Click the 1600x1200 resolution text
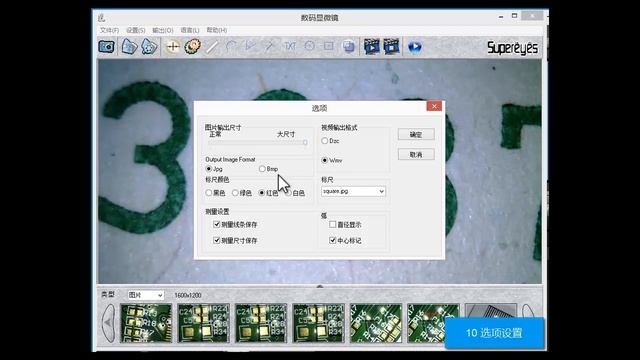640x360 pixels. [188, 295]
